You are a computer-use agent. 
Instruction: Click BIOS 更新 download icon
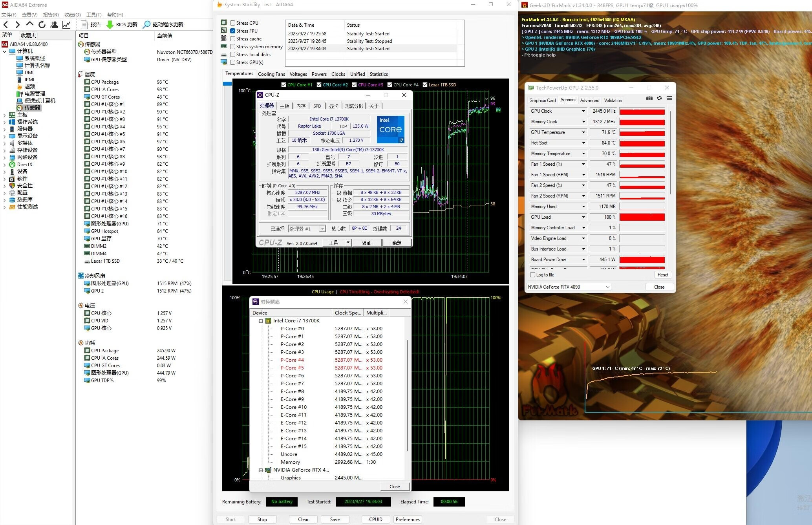tap(110, 24)
